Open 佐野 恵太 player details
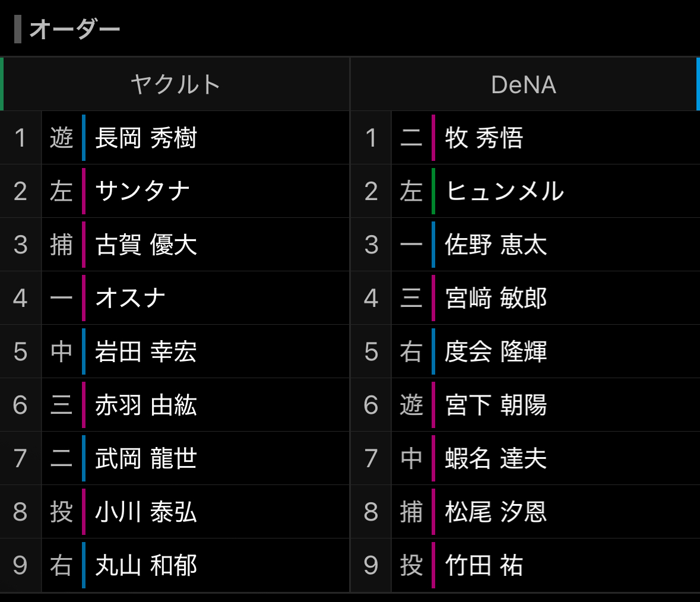The image size is (700, 602). click(x=496, y=245)
